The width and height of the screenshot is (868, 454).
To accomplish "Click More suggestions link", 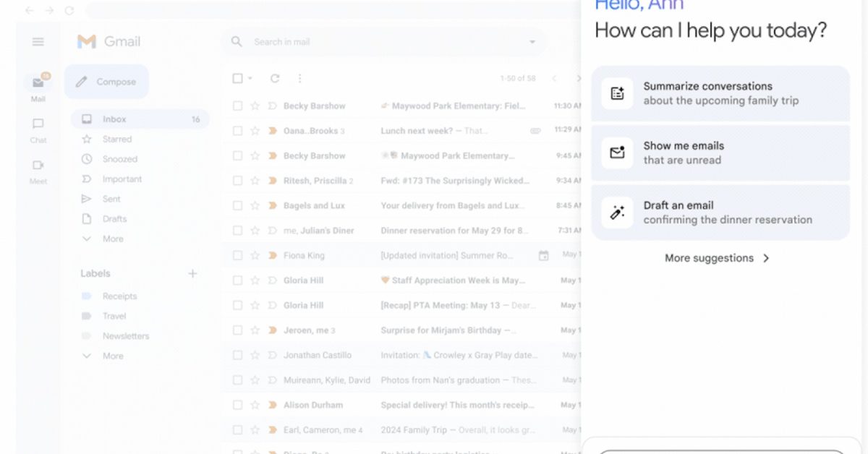I will 717,258.
